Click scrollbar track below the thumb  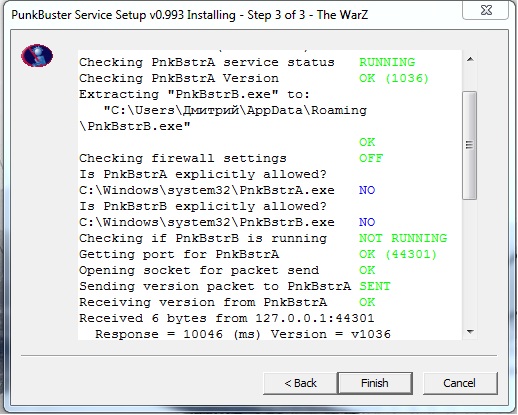(470, 262)
